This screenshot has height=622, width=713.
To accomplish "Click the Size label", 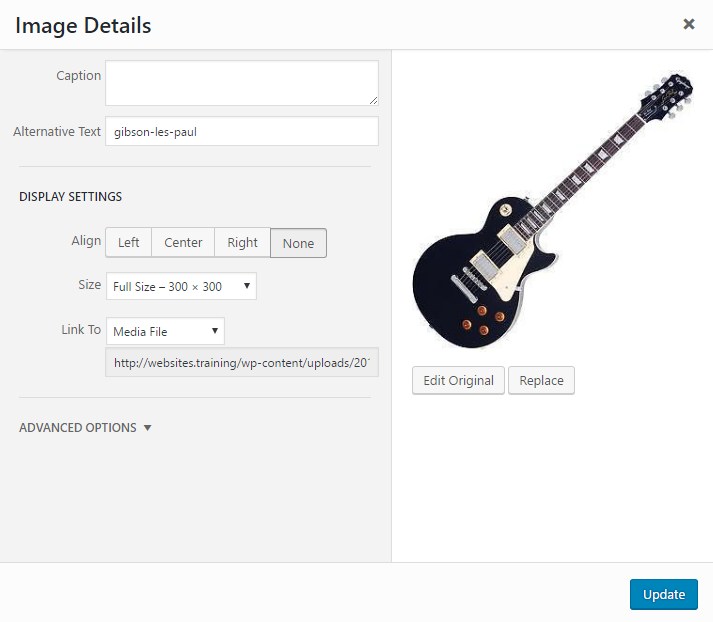I will coord(90,285).
